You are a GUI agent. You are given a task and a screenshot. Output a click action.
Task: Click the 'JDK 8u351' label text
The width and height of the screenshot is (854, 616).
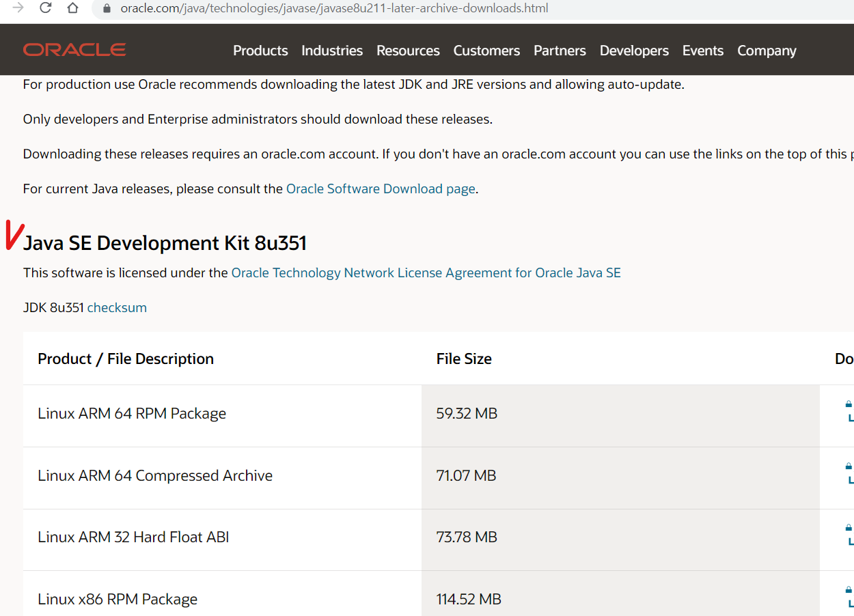[53, 307]
